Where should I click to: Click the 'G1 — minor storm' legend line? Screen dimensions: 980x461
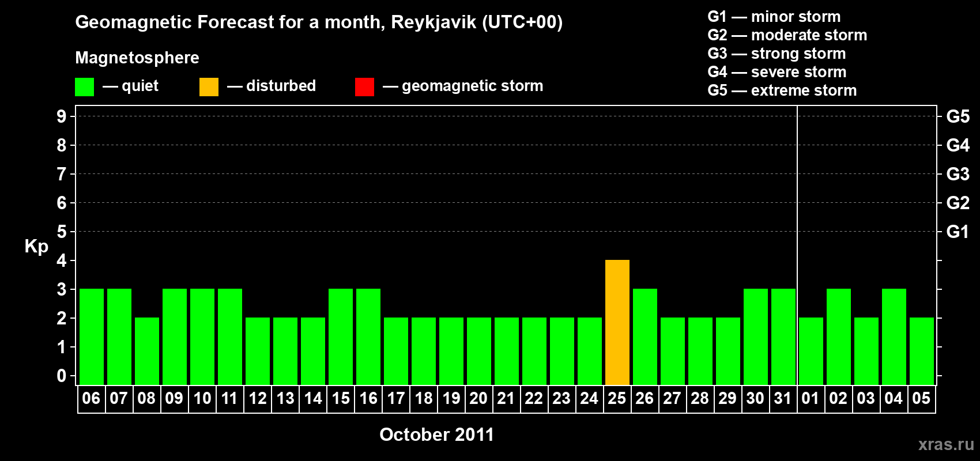774,17
